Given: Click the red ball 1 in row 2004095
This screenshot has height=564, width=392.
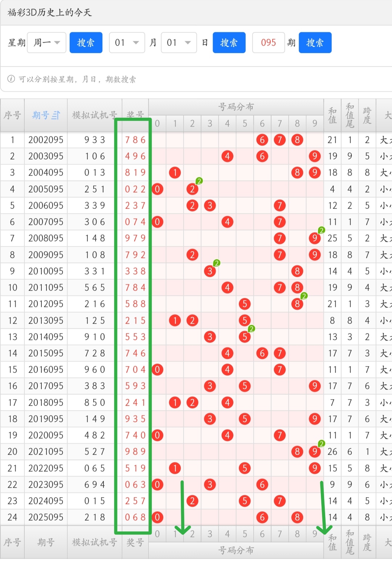Looking at the screenshot, I should 175,172.
